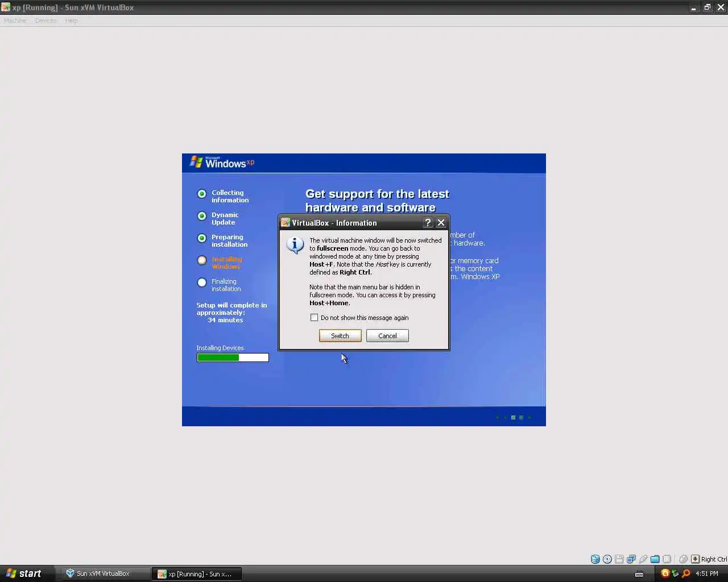This screenshot has height=582, width=728.
Task: Select the xp [Running] taskbar button
Action: [197, 574]
